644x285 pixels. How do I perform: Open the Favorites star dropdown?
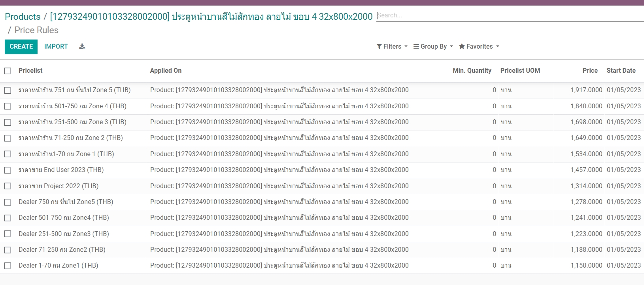(479, 47)
